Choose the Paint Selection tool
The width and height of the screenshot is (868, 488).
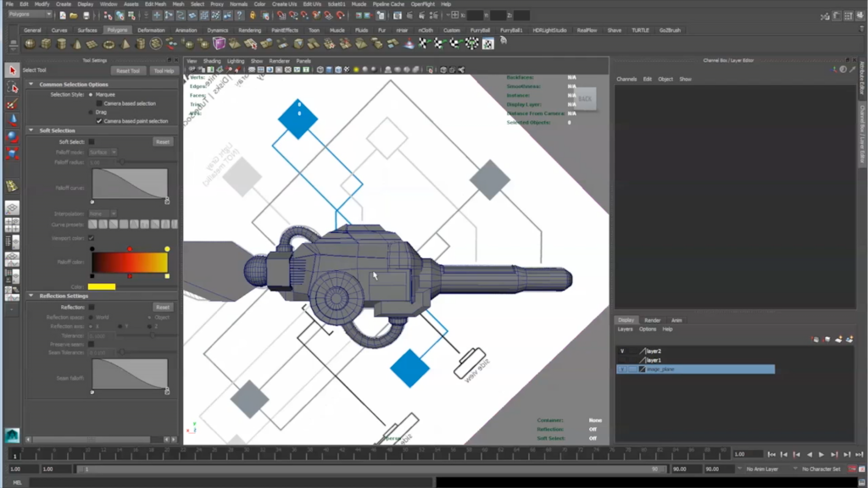pos(12,104)
